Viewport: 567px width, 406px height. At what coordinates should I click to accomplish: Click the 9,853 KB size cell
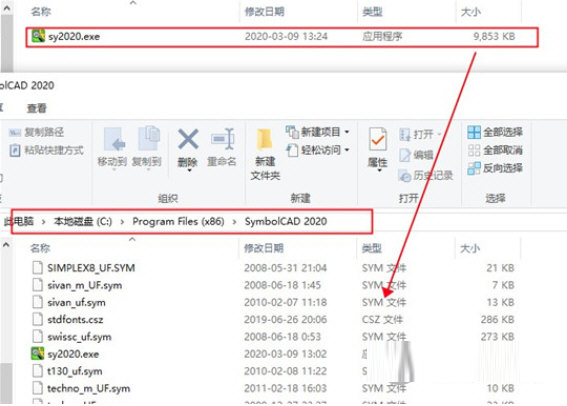pos(494,37)
